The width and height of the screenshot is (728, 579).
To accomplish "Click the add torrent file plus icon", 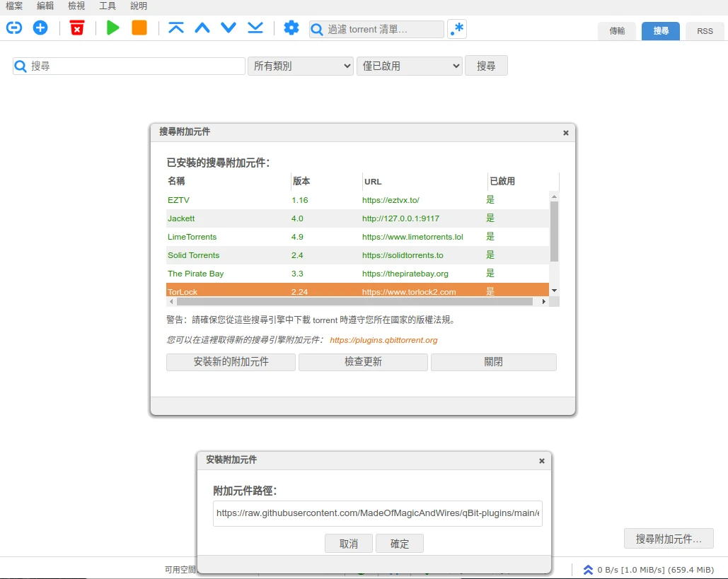I will click(x=40, y=28).
